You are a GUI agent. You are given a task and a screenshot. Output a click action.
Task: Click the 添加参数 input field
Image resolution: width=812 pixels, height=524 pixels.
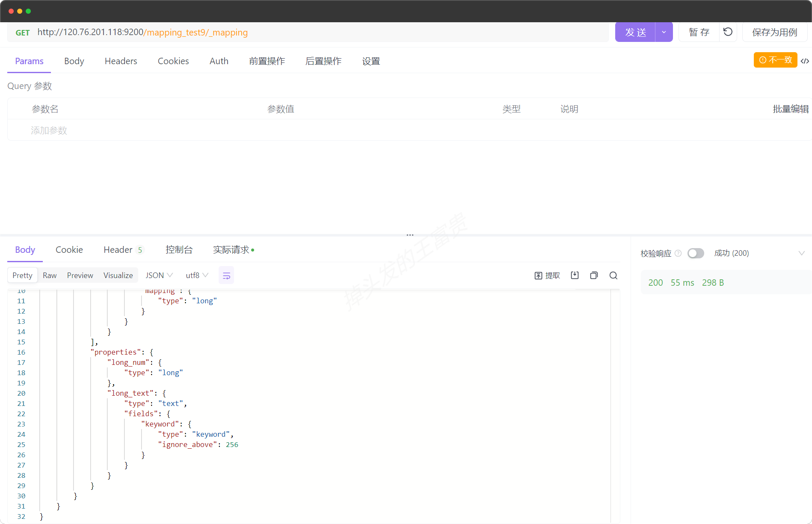(x=49, y=130)
